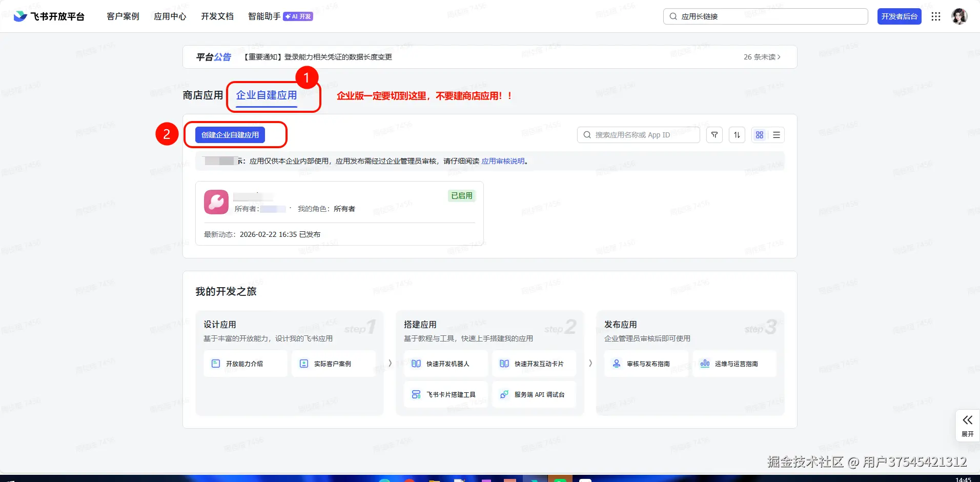Open 运维与运营指南
Screen dimensions: 980x482
click(734, 364)
